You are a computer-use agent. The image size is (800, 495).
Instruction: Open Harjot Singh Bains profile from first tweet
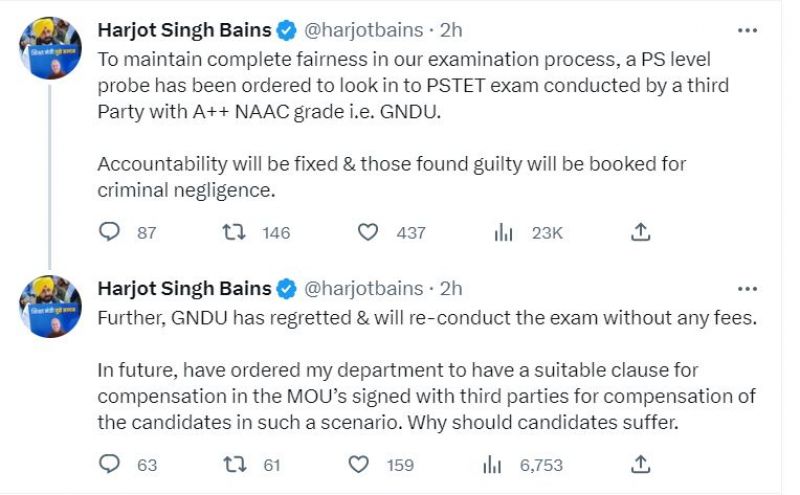(184, 30)
